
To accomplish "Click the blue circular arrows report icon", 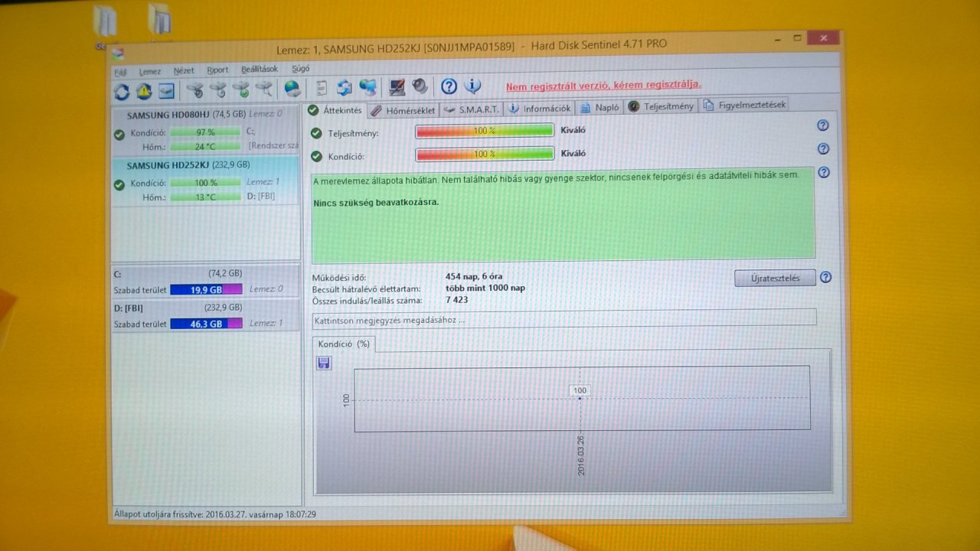I will click(x=345, y=88).
